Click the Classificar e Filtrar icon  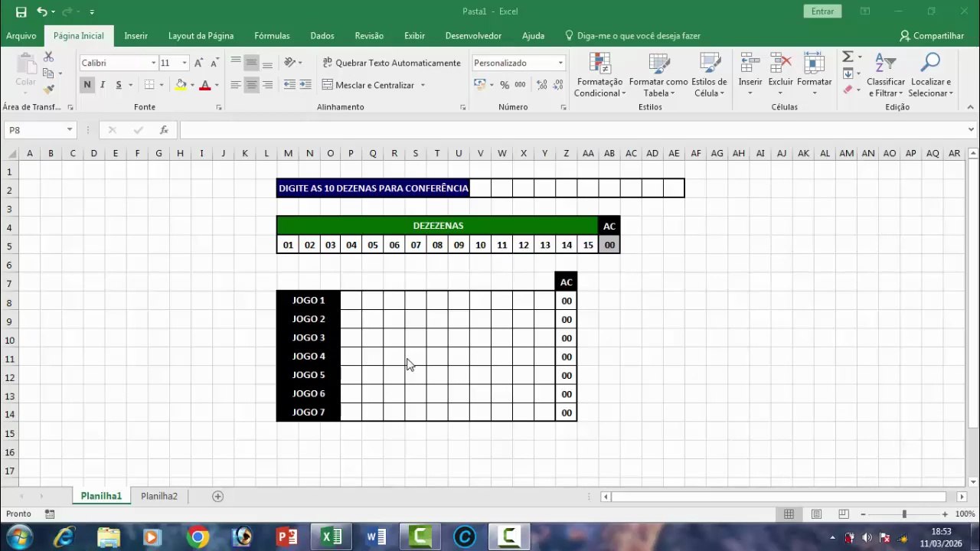pos(886,64)
